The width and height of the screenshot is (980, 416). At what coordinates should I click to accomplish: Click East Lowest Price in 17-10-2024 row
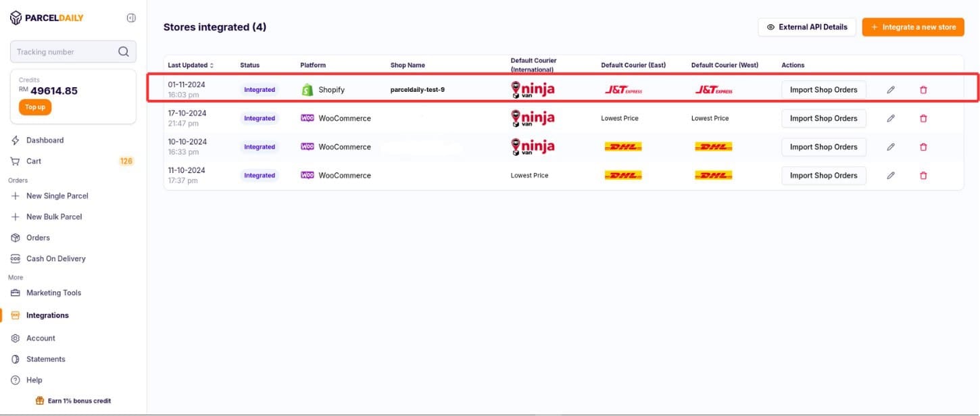pos(620,118)
